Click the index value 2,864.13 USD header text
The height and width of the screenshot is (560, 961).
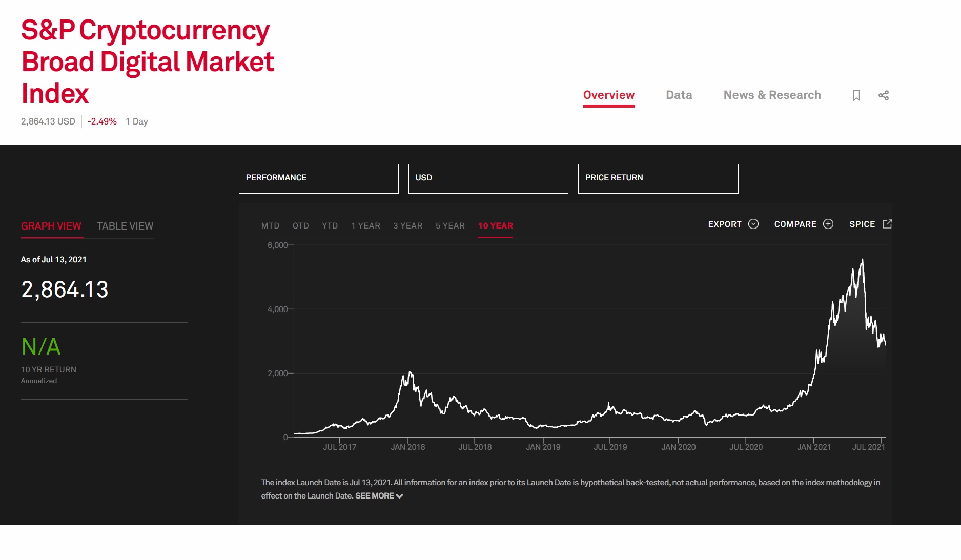pyautogui.click(x=48, y=121)
